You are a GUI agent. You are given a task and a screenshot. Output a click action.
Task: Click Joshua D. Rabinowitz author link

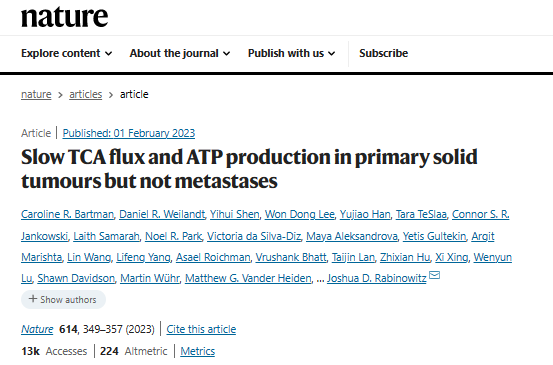(377, 278)
